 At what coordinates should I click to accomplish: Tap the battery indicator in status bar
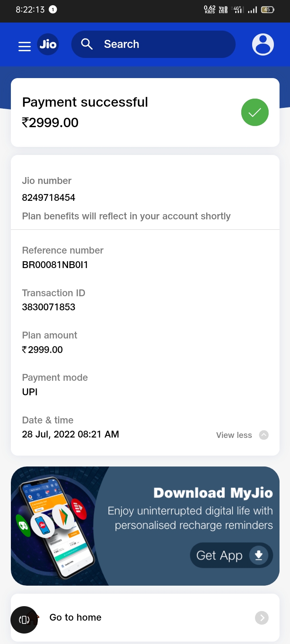(x=267, y=10)
